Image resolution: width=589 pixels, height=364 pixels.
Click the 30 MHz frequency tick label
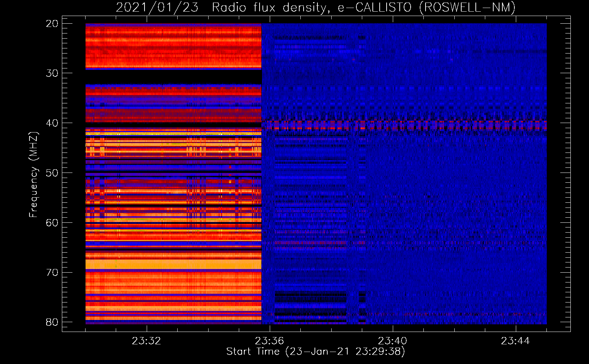click(x=52, y=73)
